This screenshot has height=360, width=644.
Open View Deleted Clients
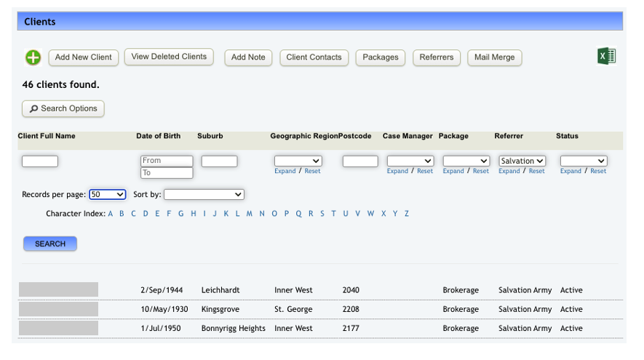tap(169, 57)
